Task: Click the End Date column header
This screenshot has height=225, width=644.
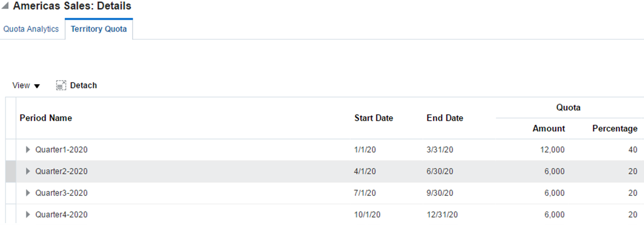Action: pos(444,118)
